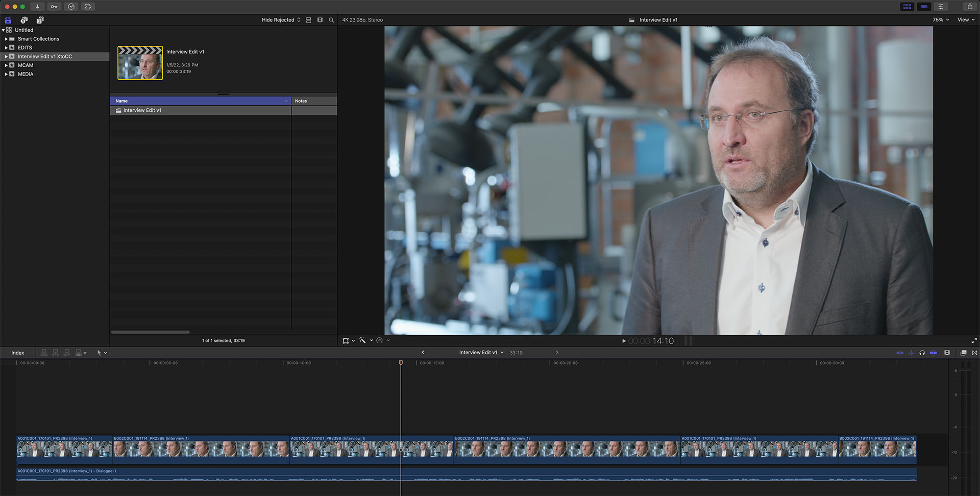
Task: Click the Notes column header
Action: [x=314, y=101]
